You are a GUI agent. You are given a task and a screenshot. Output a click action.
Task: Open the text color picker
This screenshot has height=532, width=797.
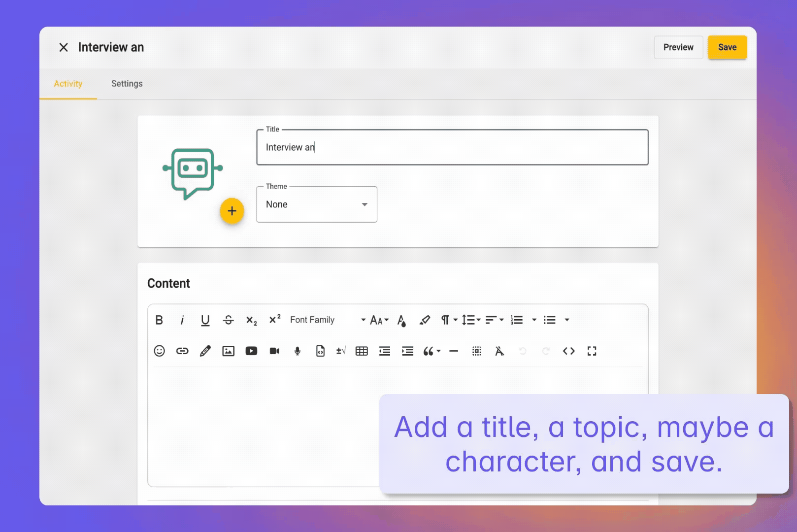(x=402, y=321)
